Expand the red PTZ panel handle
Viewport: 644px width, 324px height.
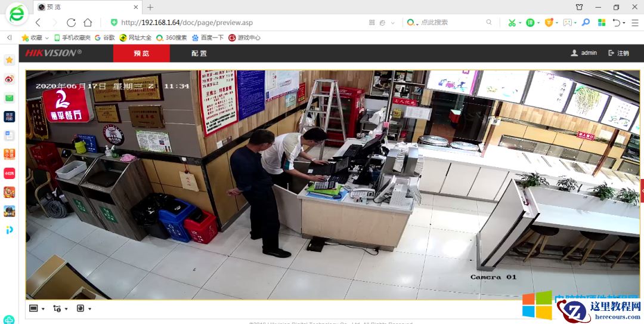[642, 190]
